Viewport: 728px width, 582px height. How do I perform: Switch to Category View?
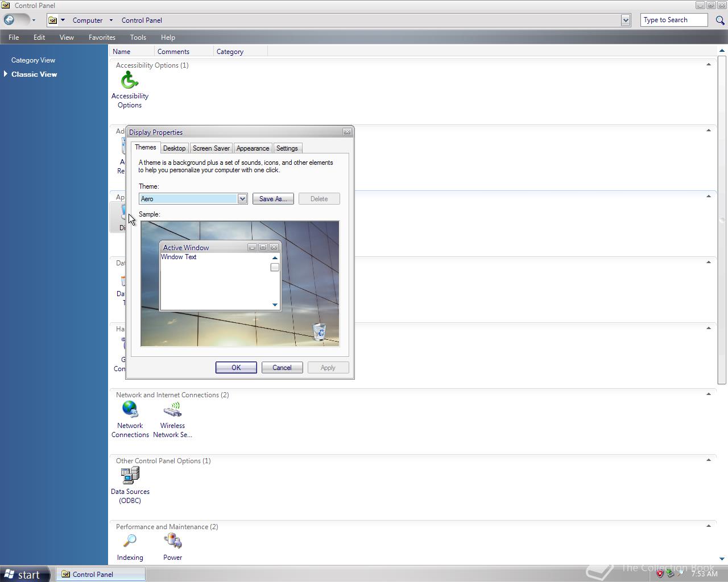[x=33, y=60]
